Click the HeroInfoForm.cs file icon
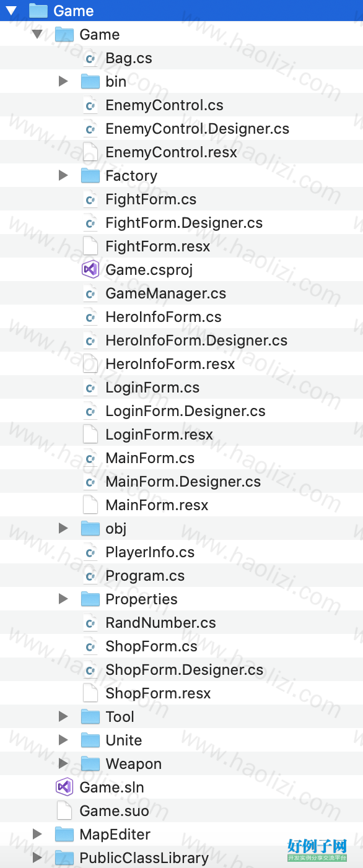The image size is (363, 868). pyautogui.click(x=90, y=317)
